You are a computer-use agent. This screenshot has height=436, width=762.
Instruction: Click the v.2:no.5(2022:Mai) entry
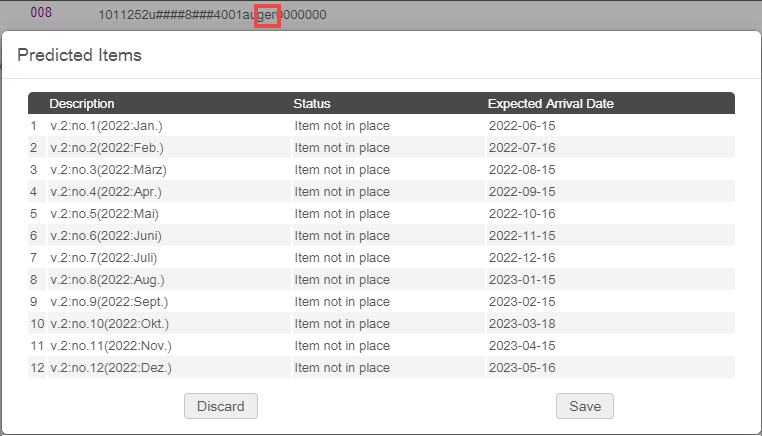(x=104, y=214)
